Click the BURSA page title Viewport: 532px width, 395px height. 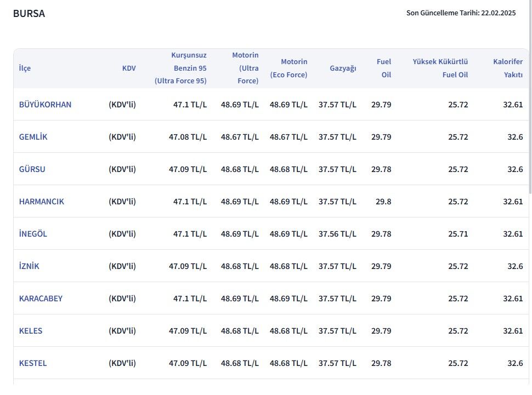click(29, 13)
